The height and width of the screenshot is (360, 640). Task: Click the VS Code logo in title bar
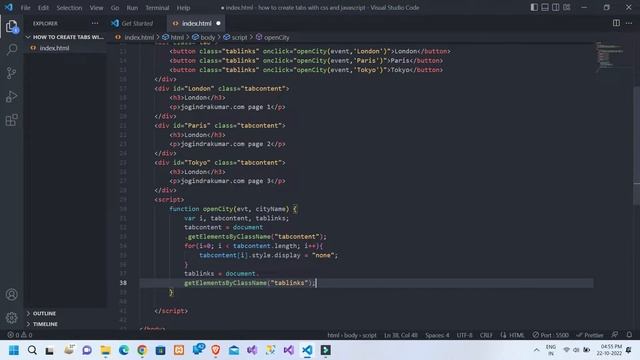9,7
